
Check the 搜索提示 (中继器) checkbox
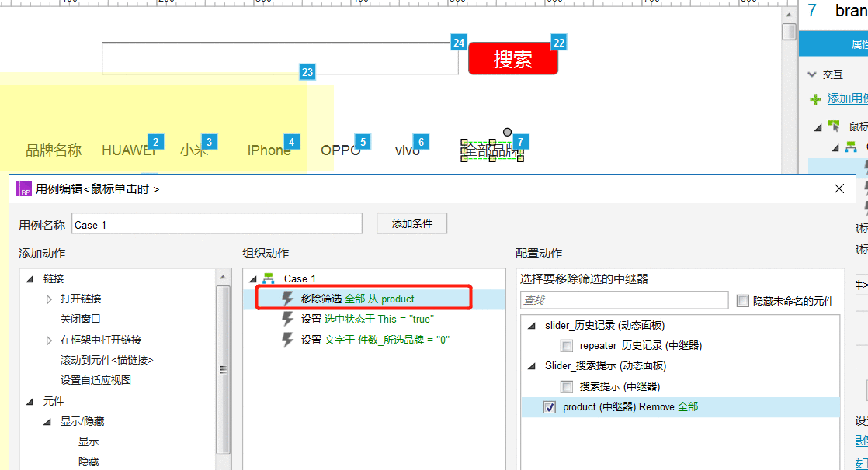566,386
